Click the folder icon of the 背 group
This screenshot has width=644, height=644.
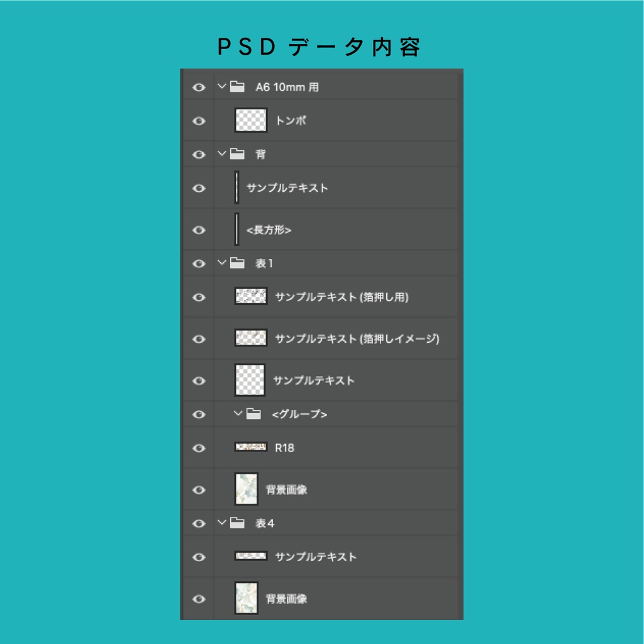237,154
